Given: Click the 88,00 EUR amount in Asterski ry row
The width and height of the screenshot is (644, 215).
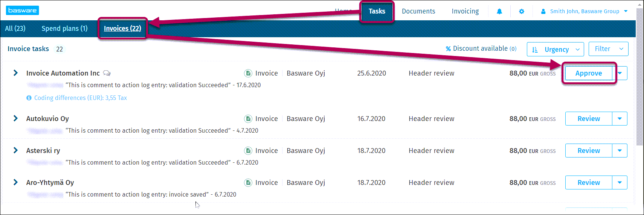Looking at the screenshot, I should (533, 151).
